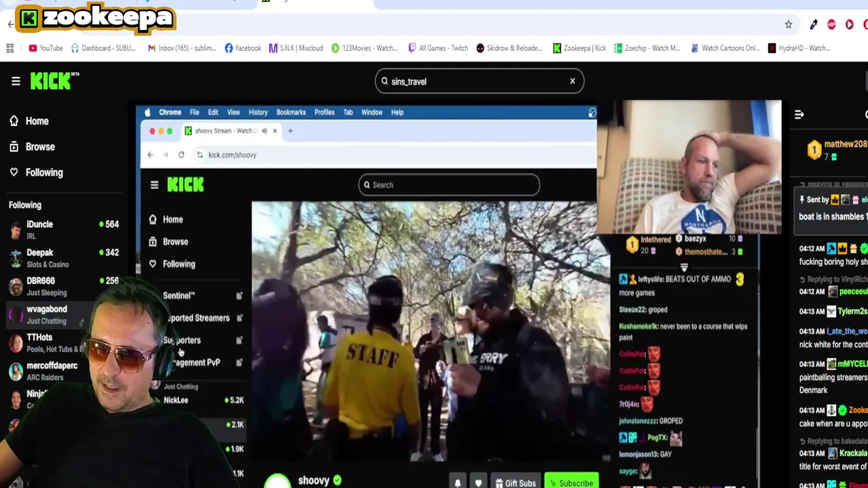Viewport: 868px width, 488px height.
Task: Open the S.N.K | Mixcloud bookmark
Action: (x=296, y=48)
